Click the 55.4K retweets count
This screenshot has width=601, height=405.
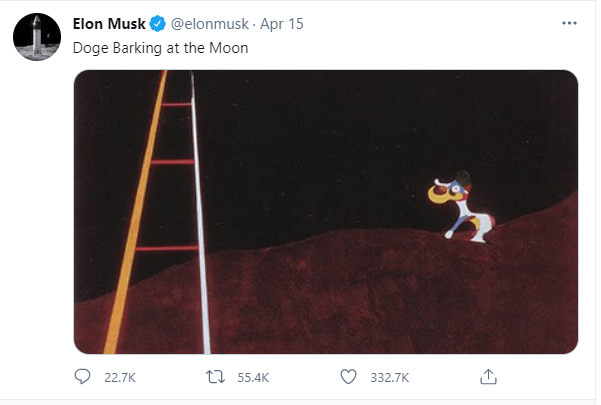(x=253, y=378)
